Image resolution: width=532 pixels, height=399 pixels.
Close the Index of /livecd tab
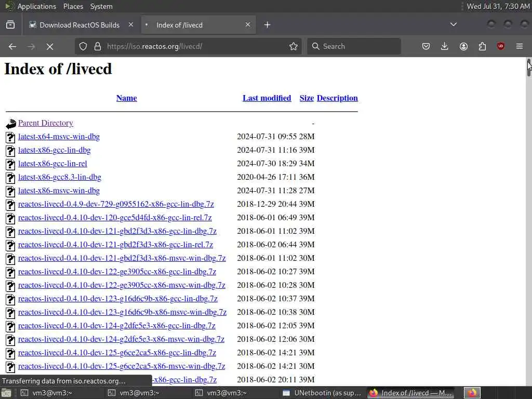click(x=248, y=25)
